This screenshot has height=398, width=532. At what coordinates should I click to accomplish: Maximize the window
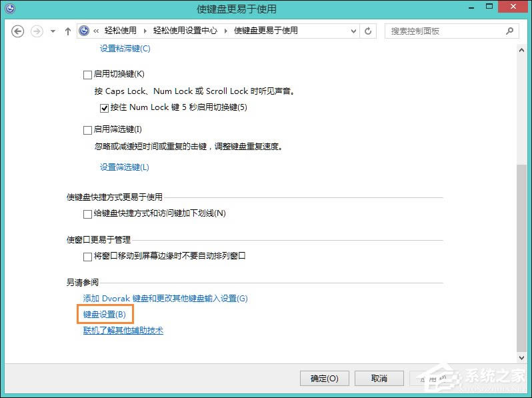(x=489, y=7)
